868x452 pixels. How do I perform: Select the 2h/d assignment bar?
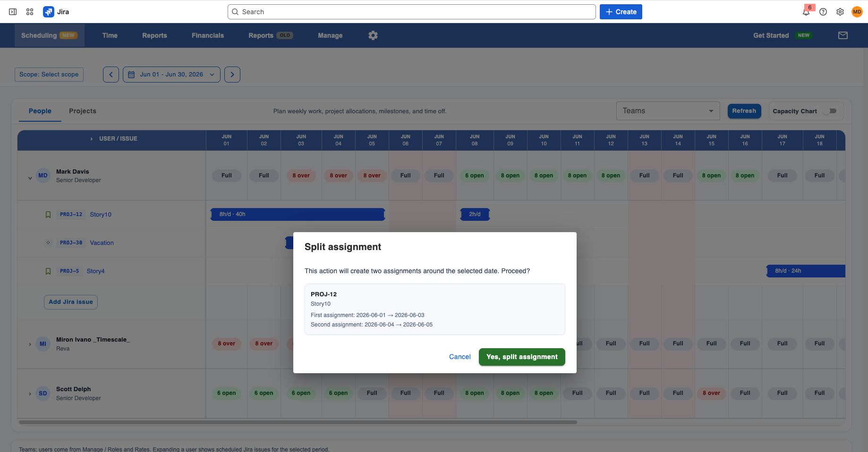point(475,214)
